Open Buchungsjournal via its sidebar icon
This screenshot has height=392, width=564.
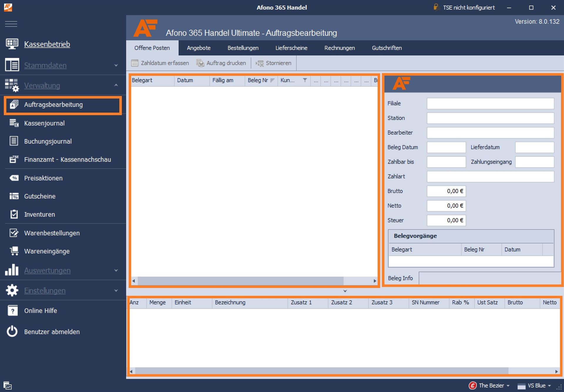(x=14, y=141)
